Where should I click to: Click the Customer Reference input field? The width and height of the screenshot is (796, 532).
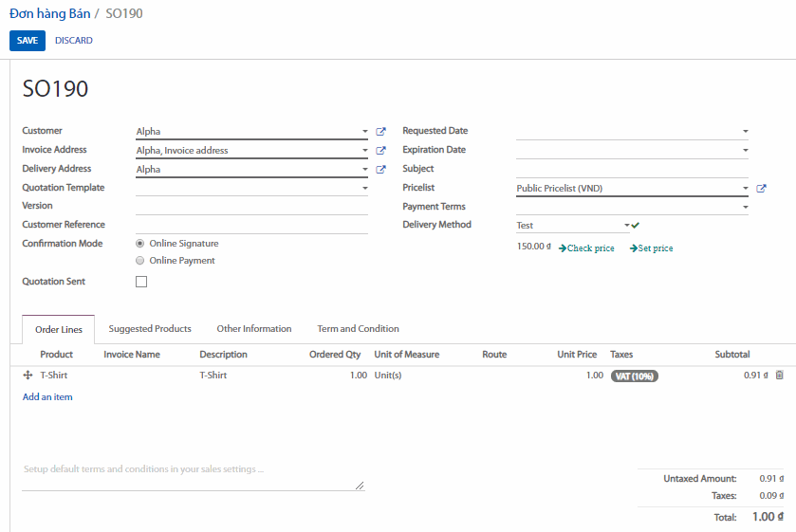click(251, 225)
